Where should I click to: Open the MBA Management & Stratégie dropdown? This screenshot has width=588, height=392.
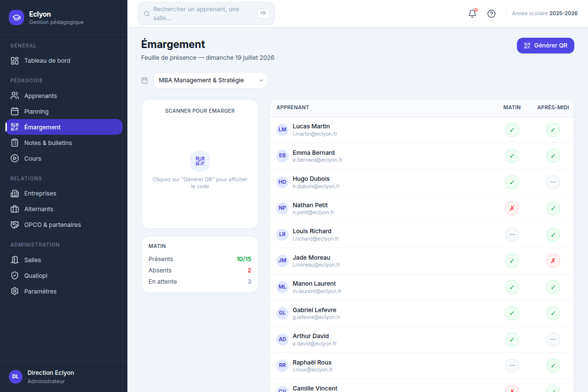211,80
